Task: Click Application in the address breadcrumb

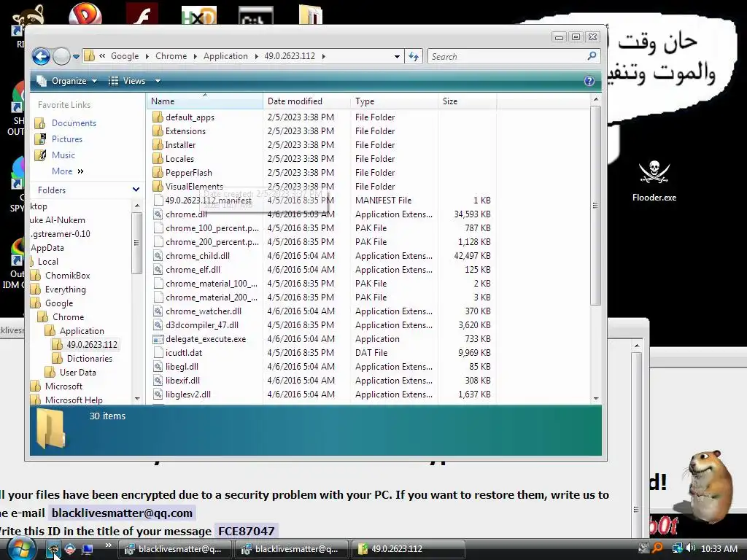Action: tap(225, 56)
